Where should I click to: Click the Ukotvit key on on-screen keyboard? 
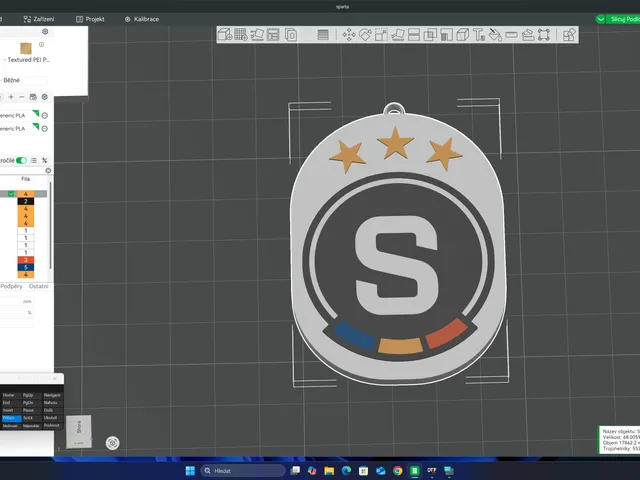(x=52, y=418)
